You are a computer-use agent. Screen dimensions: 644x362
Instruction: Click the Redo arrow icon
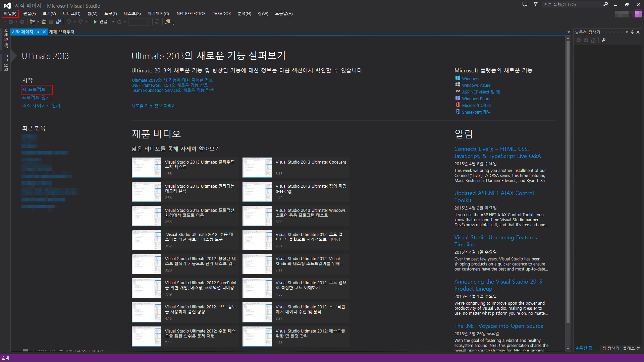click(80, 22)
